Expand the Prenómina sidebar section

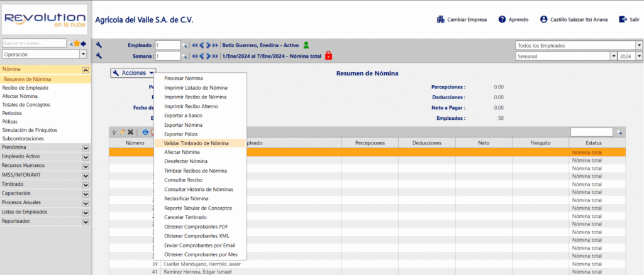86,147
